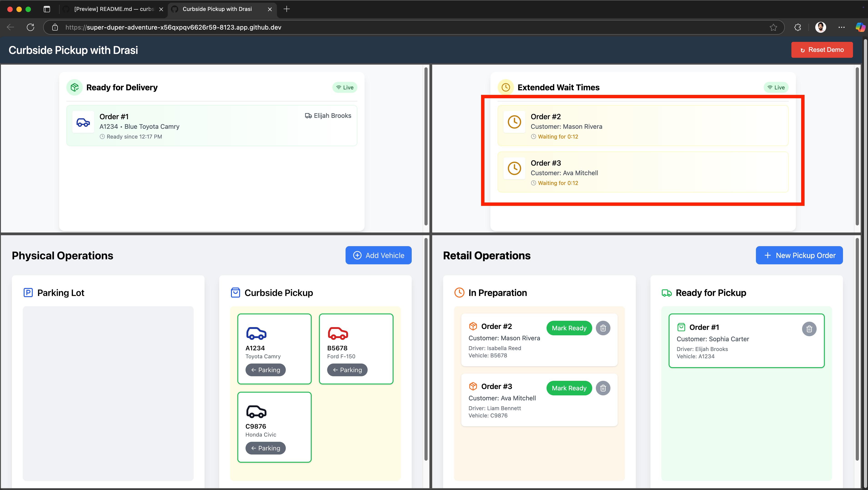Viewport: 868px width, 490px height.
Task: Open Copilot from the browser toolbar
Action: pyautogui.click(x=860, y=27)
